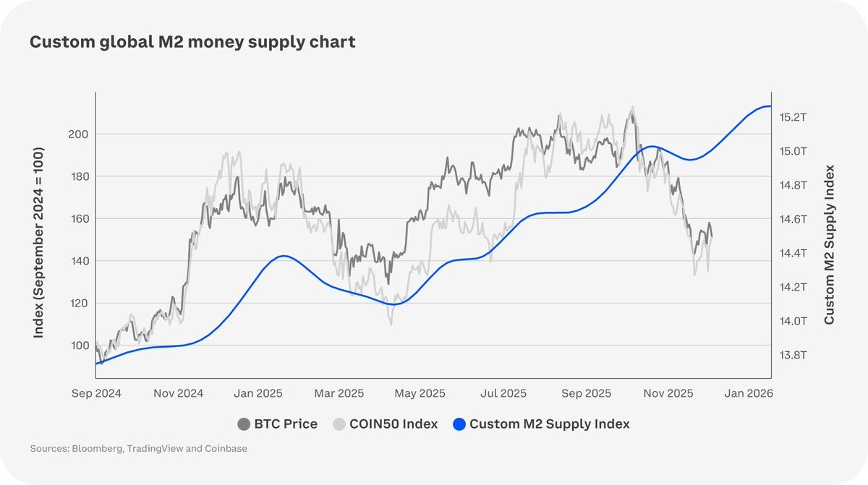Click the 'Sources: Bloomberg, TradingView and Coinbase' text
Screen dimensions: 868x485
click(x=138, y=449)
